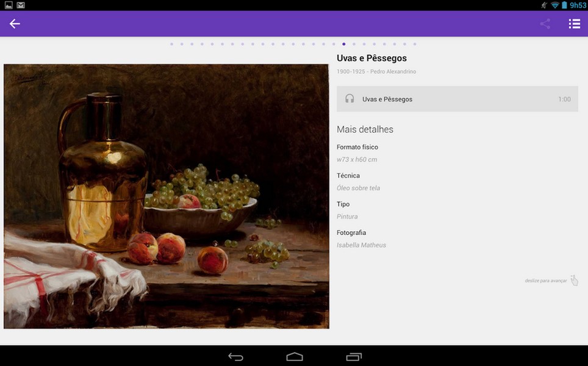Viewport: 588px width, 366px height.
Task: Open the list view menu icon
Action: pos(574,24)
